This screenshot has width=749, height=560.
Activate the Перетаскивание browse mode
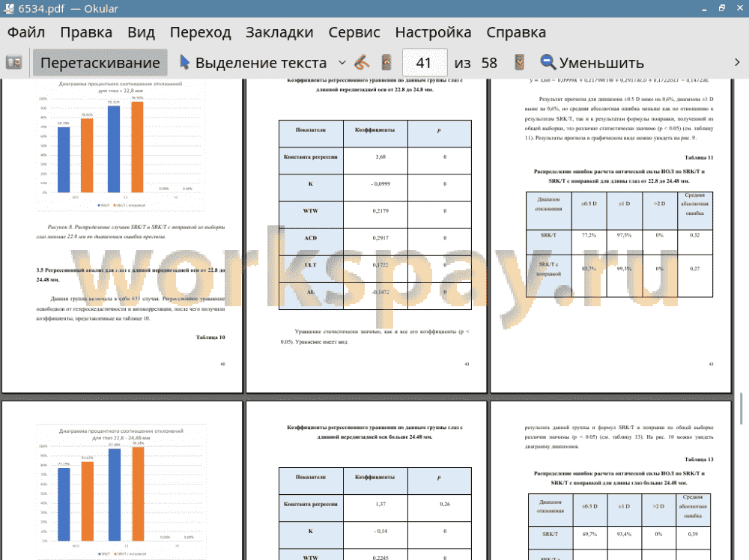(x=100, y=63)
